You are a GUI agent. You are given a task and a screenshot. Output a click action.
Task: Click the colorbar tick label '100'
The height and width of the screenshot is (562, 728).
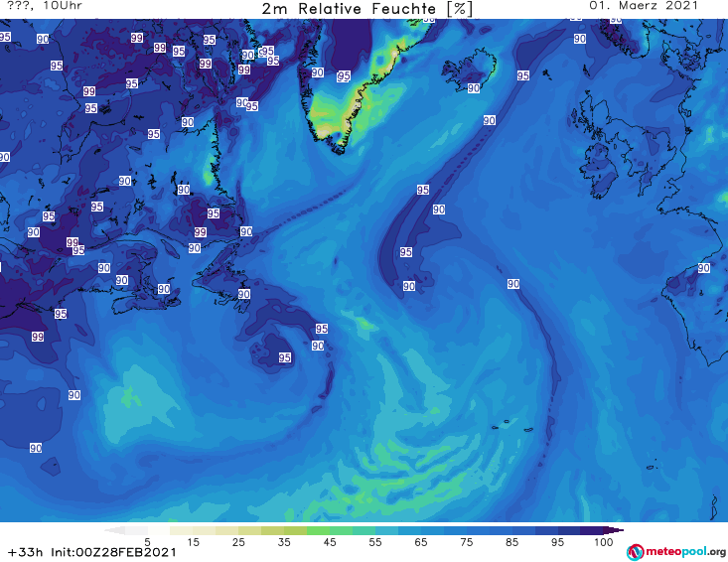pyautogui.click(x=604, y=542)
